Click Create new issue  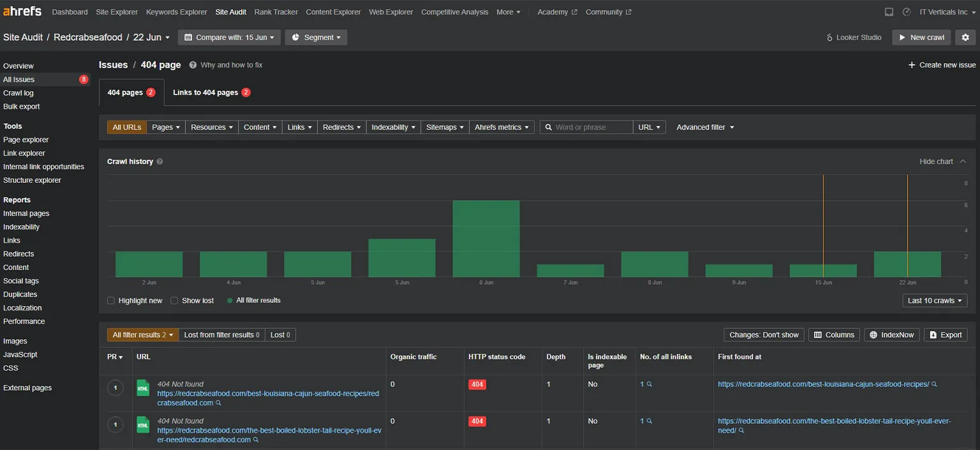click(x=942, y=64)
